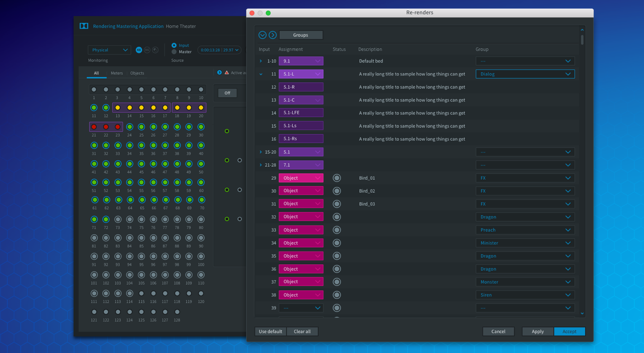Image resolution: width=644 pixels, height=353 pixels.
Task: Switch to the Meters tab
Action: [x=117, y=73]
